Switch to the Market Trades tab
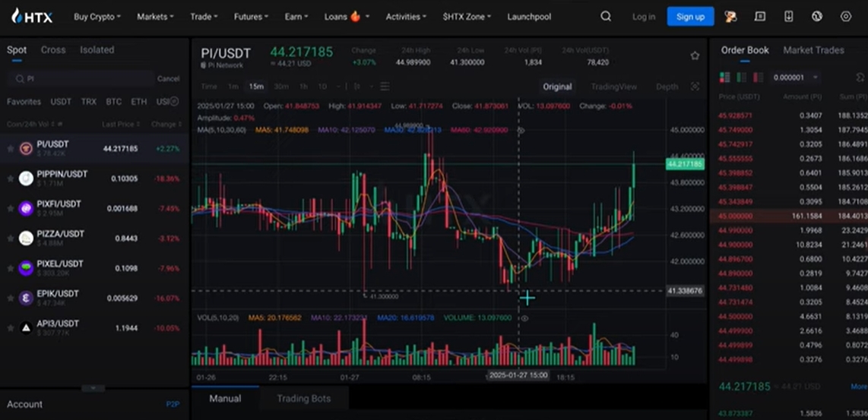This screenshot has width=868, height=420. pos(813,50)
